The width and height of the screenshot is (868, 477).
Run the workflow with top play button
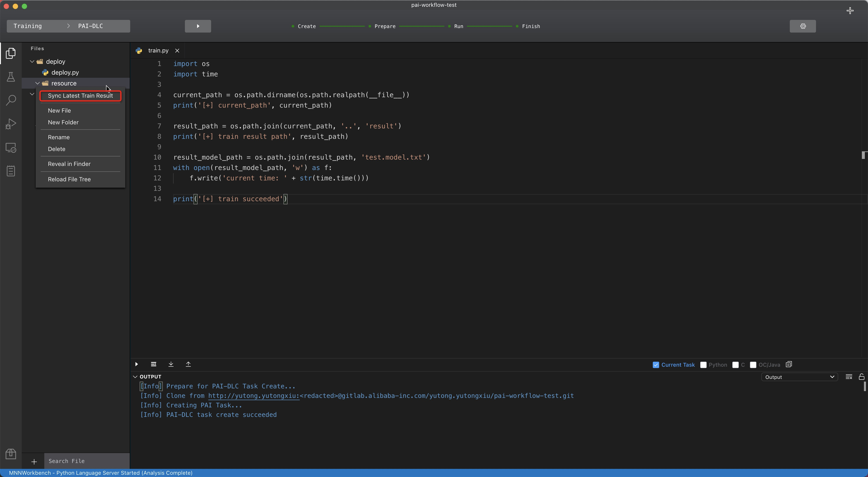(x=198, y=26)
